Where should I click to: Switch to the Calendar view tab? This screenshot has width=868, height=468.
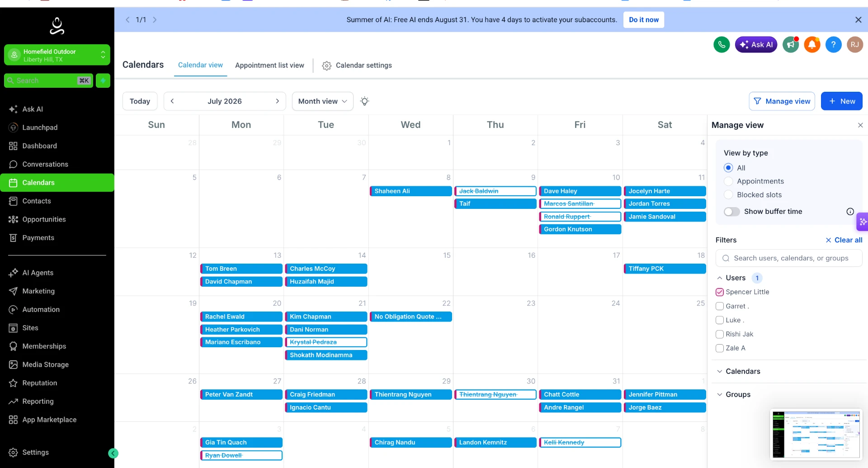point(200,65)
